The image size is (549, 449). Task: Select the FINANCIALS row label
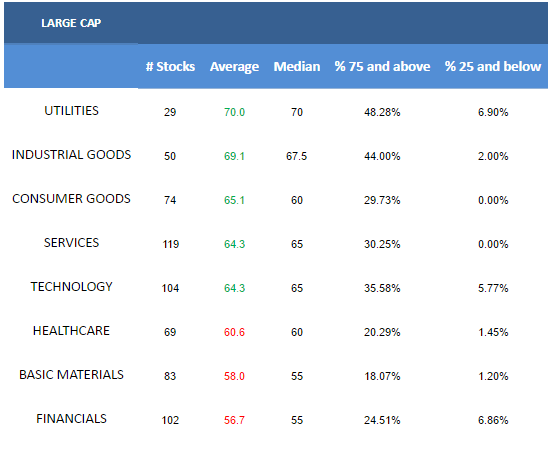[x=71, y=419]
